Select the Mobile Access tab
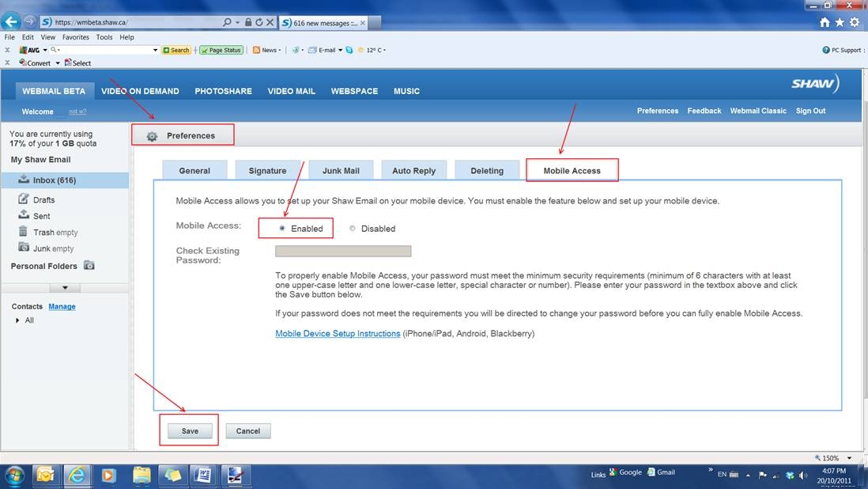 click(x=572, y=171)
